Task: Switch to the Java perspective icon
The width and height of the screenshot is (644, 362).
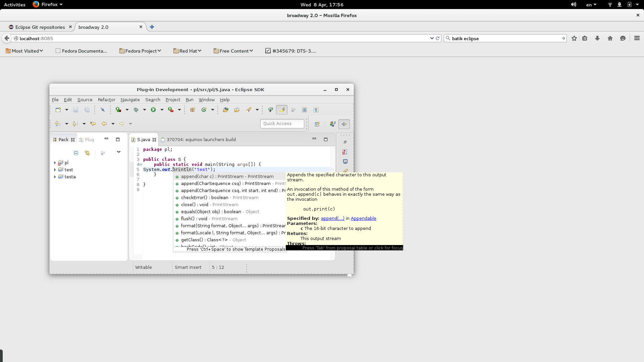Action: click(332, 124)
